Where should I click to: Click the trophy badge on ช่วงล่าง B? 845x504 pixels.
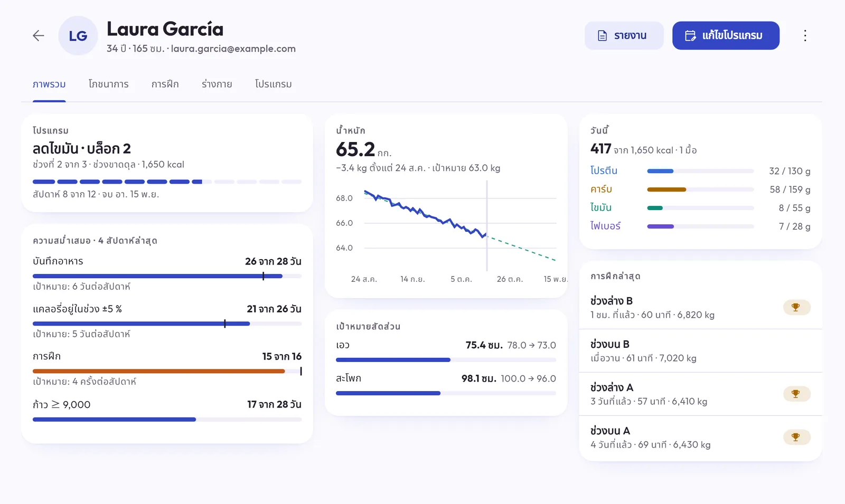pos(796,307)
